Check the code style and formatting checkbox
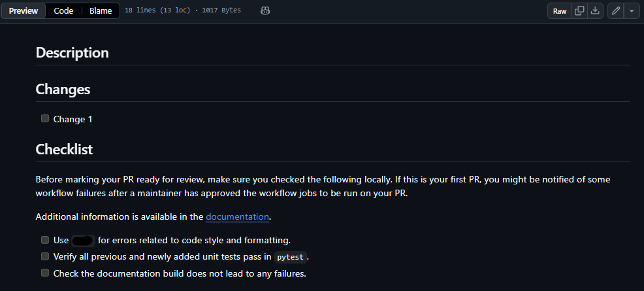 tap(45, 240)
